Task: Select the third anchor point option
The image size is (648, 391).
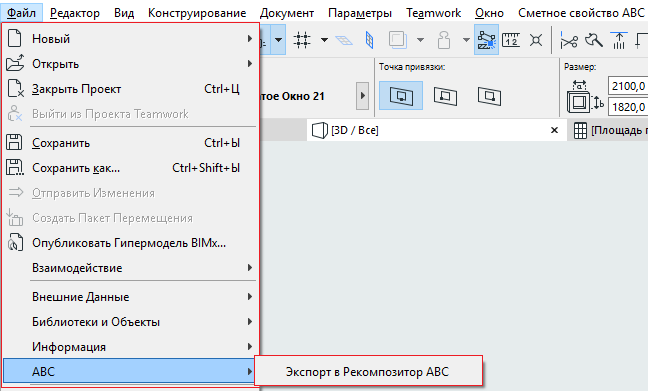Action: click(489, 96)
